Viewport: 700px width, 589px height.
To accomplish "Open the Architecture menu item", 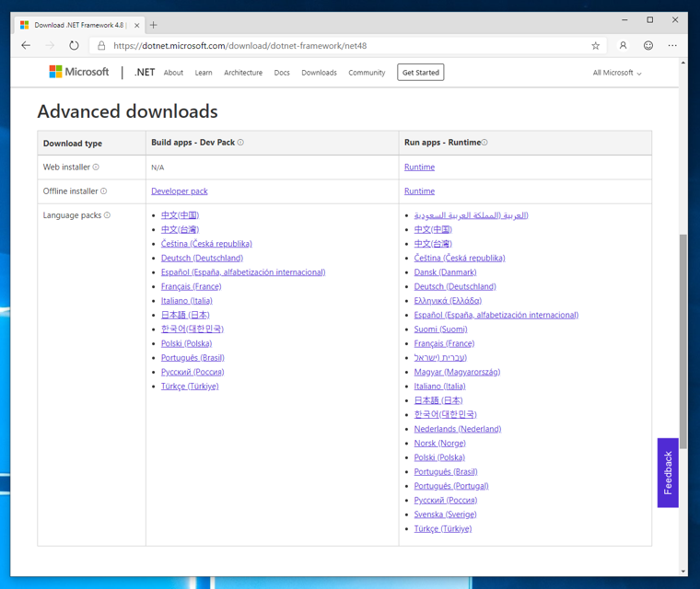I will tap(243, 73).
